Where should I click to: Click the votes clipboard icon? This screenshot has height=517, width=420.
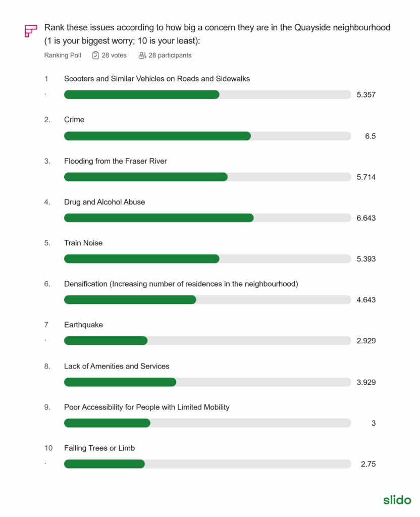95,55
